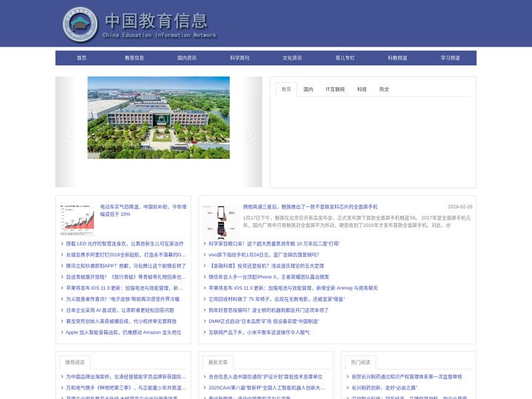532x399 pixels.
Task: Open article 腾讯立知抄袭即刻APP
Action: 126,266
